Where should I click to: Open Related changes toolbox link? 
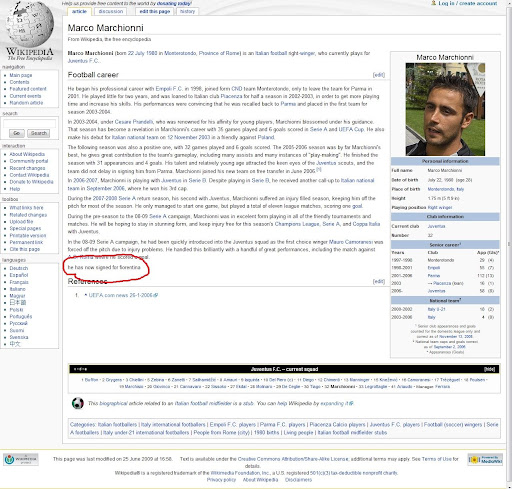(x=28, y=215)
